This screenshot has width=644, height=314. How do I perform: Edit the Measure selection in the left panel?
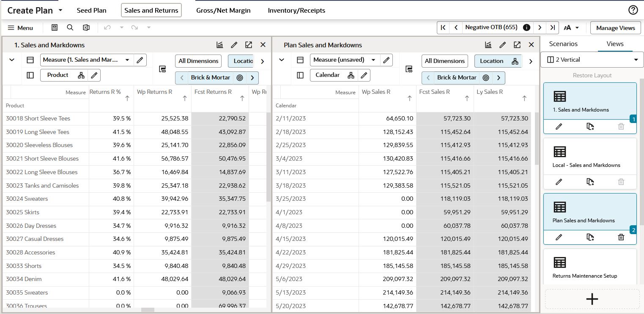pos(140,60)
